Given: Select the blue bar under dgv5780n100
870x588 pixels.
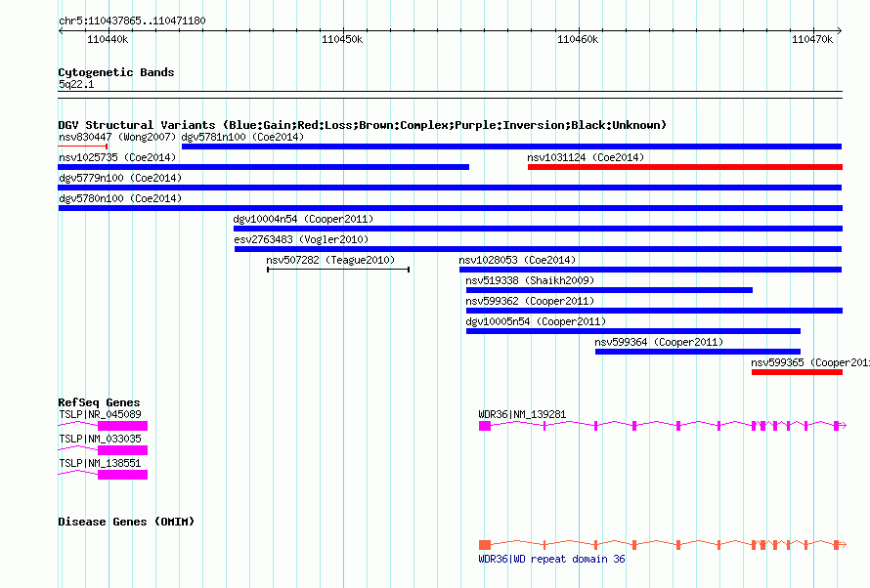Looking at the screenshot, I should click(451, 208).
